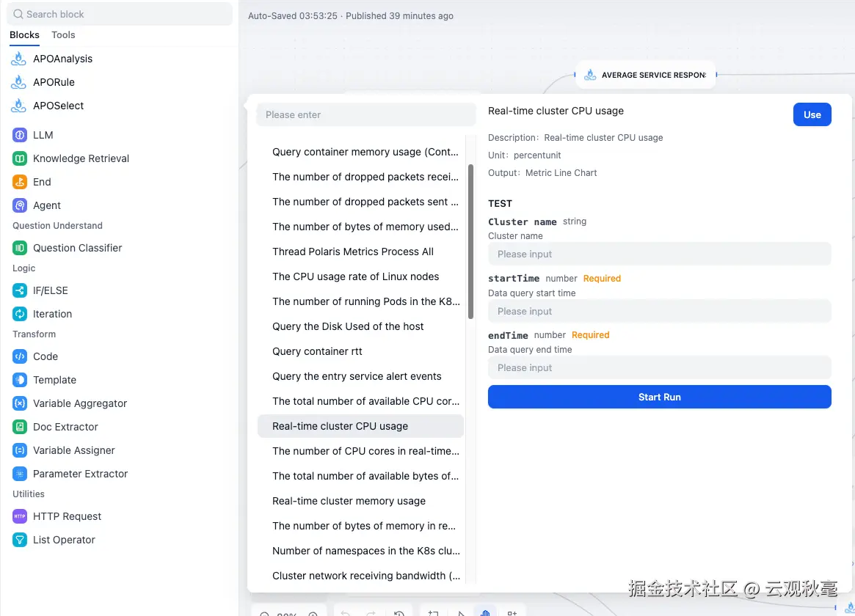
Task: Click the IF/ELSE logic icon
Action: click(20, 290)
